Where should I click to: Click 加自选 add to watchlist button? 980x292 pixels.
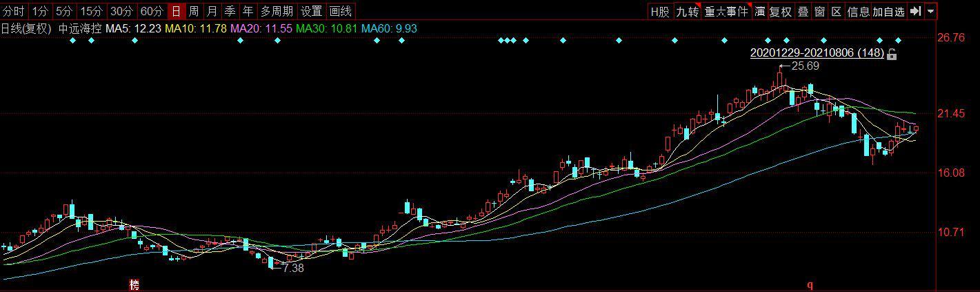pos(888,11)
